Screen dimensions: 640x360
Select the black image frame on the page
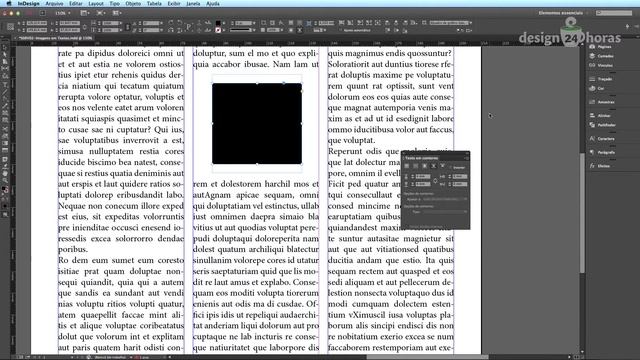[x=257, y=124]
